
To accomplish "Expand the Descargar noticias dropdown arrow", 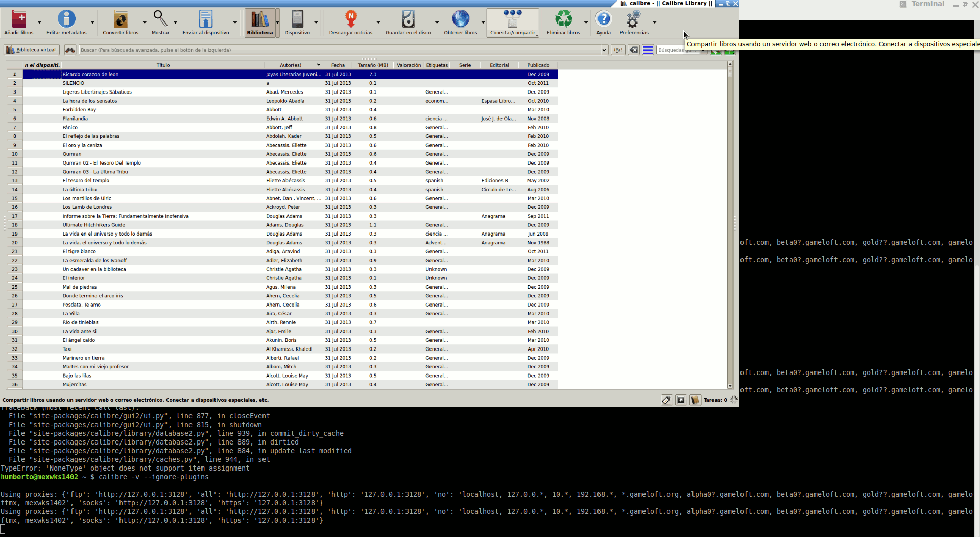I will 378,22.
